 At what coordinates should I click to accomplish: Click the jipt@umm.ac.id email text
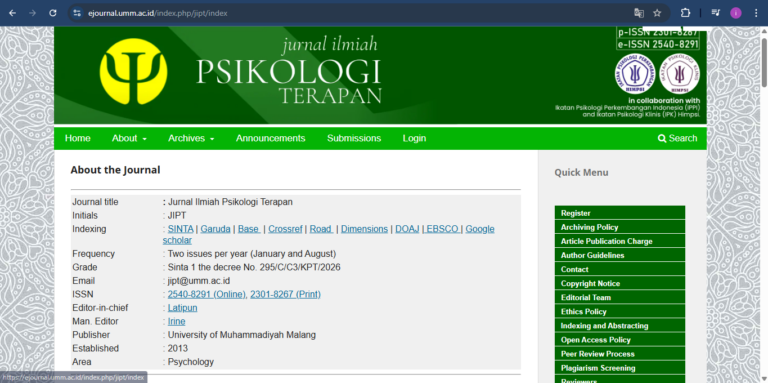pyautogui.click(x=199, y=281)
